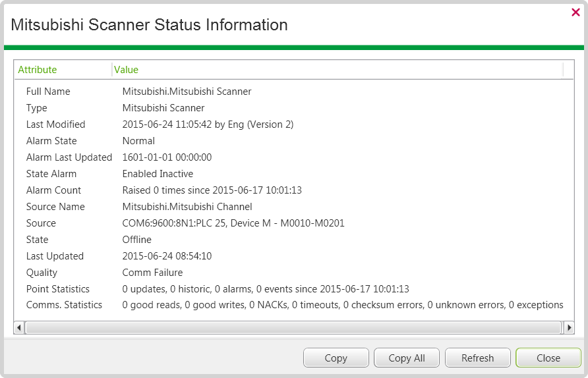Select the Alarm Count row
The width and height of the screenshot is (588, 378).
tap(53, 190)
